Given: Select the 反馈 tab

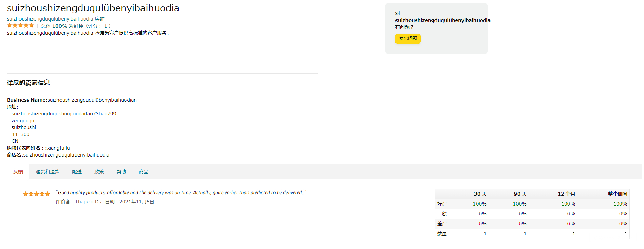Looking at the screenshot, I should (18, 172).
